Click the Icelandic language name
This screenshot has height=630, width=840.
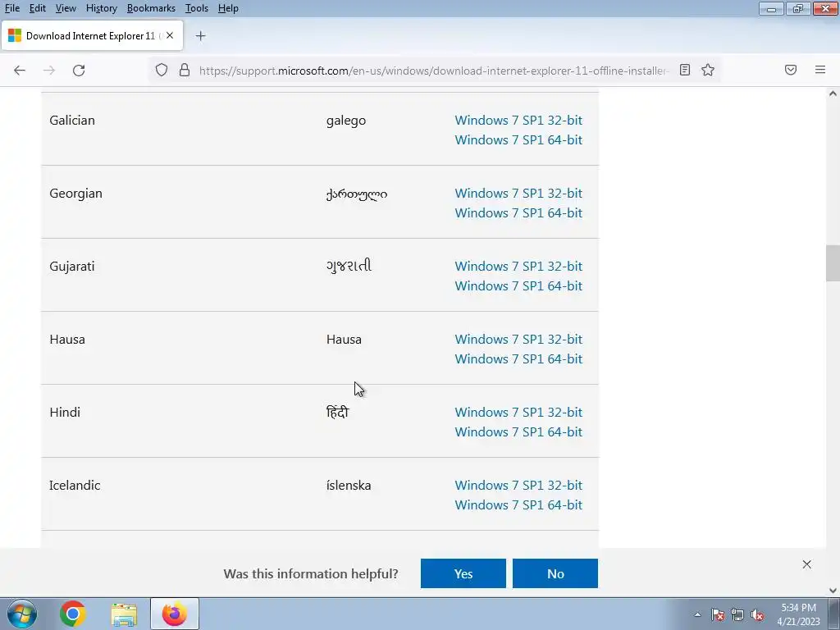pyautogui.click(x=75, y=486)
